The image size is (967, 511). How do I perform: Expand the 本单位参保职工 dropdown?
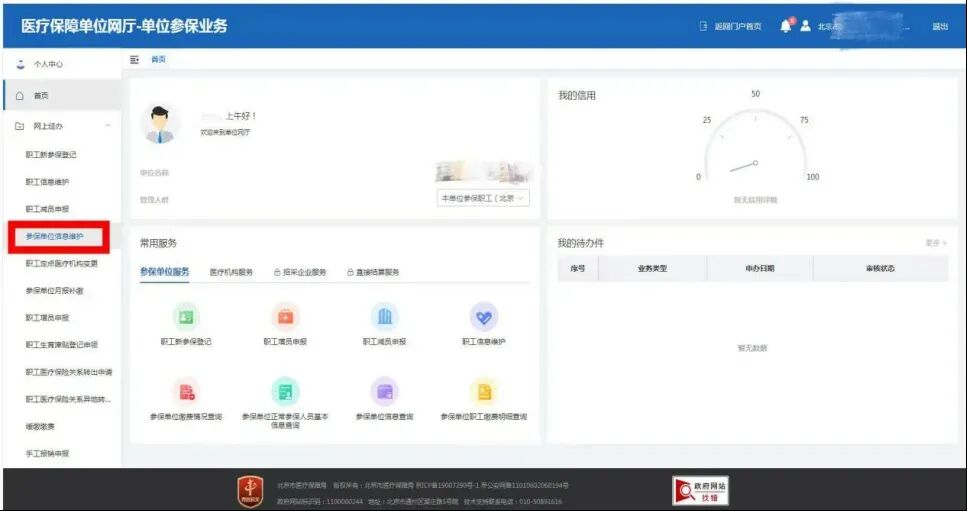click(483, 198)
